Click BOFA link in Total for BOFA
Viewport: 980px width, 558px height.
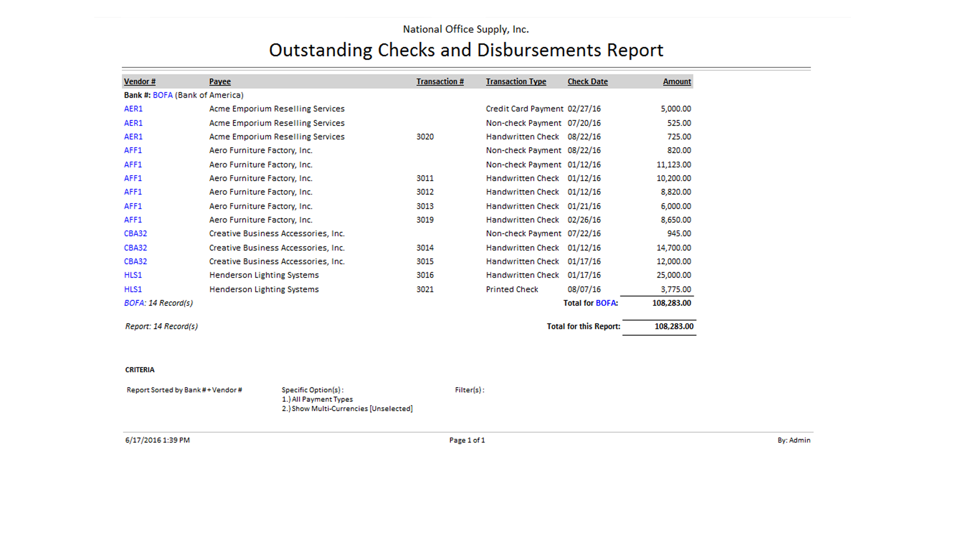click(x=605, y=303)
